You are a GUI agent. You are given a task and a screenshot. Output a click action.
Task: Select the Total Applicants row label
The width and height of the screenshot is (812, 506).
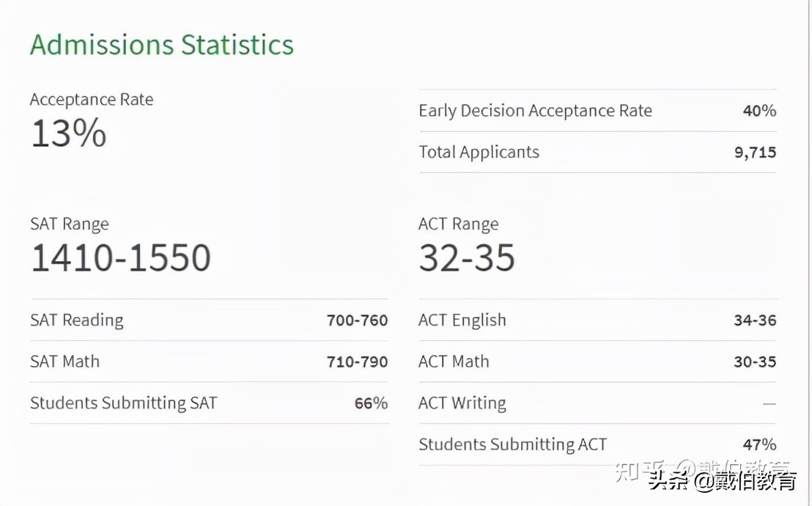[479, 153]
